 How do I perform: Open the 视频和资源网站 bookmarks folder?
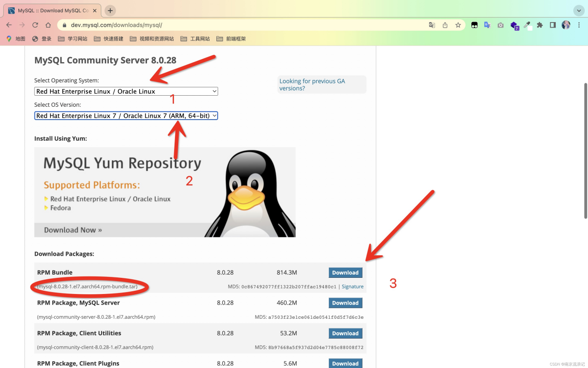[x=152, y=39]
